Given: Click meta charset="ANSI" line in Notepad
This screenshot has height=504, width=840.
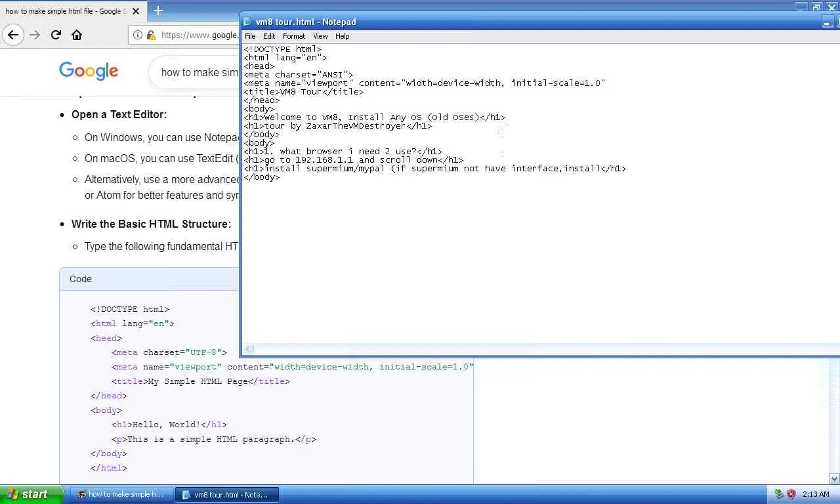Looking at the screenshot, I should click(298, 75).
